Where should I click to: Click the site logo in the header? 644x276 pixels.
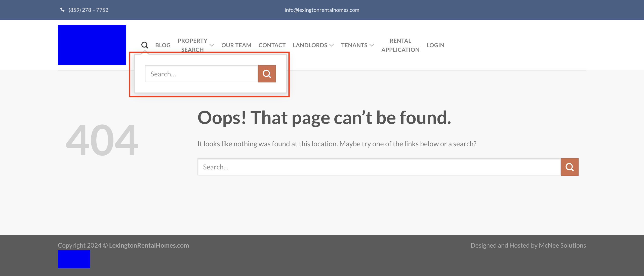92,45
